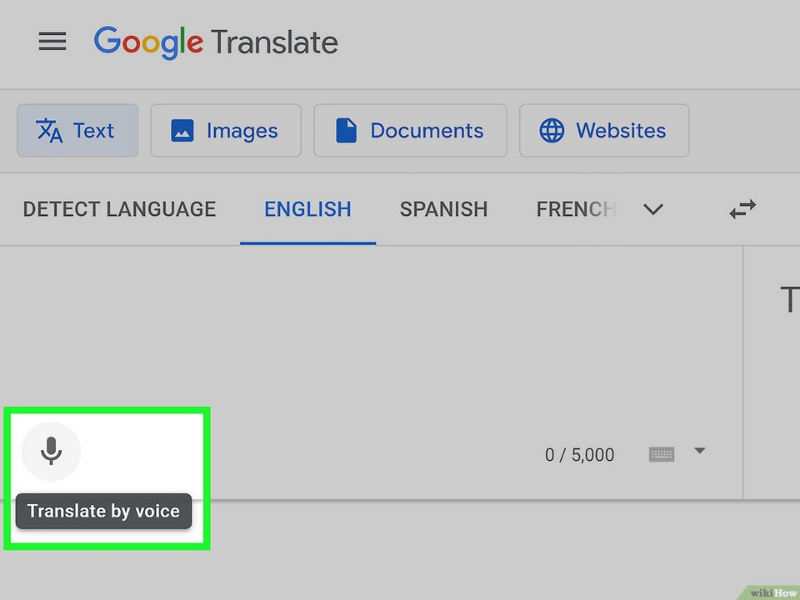Click the translation output panel
Screen dimensions: 800x600
click(774, 370)
